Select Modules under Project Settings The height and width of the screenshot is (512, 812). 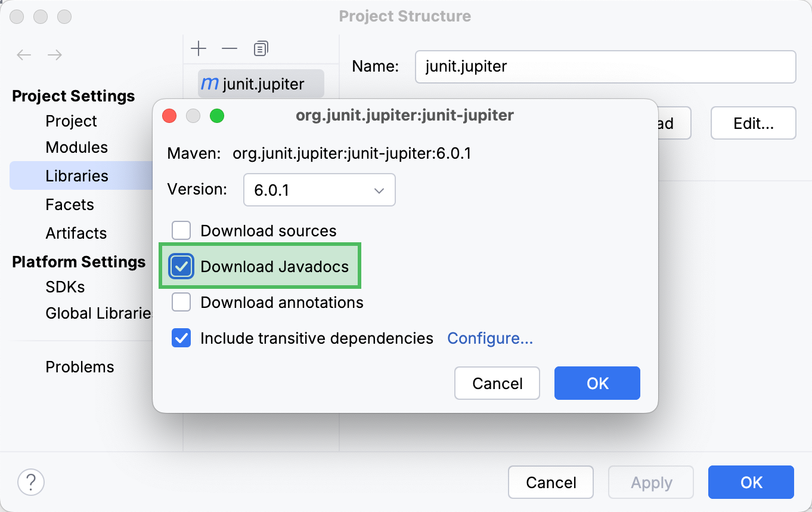coord(77,147)
